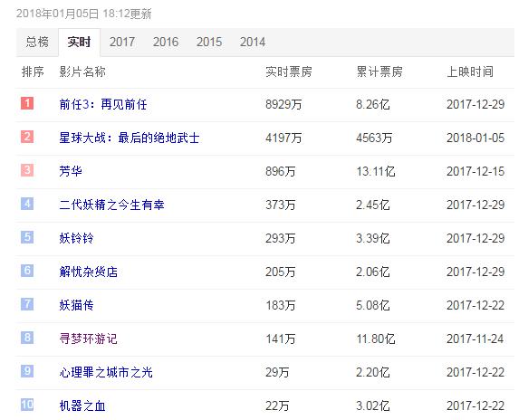Click the blue rank 9 badge
Image resolution: width=528 pixels, height=420 pixels.
27,371
